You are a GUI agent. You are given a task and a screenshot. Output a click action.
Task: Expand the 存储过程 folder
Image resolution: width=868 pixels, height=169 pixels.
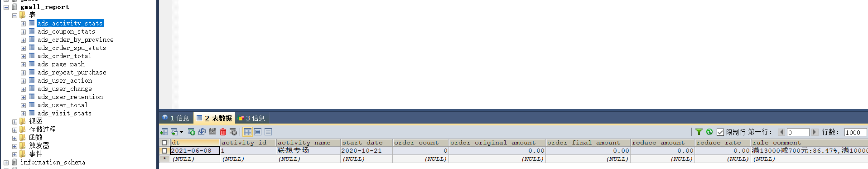pos(14,130)
